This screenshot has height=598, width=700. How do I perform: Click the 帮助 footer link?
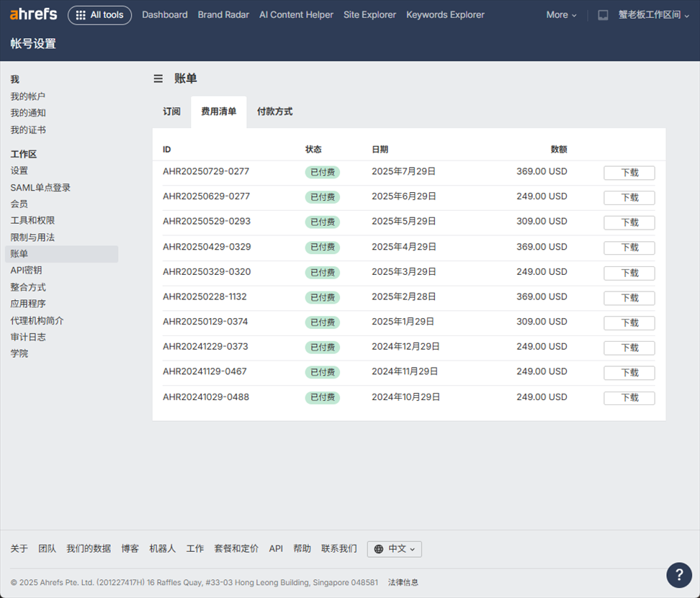302,548
